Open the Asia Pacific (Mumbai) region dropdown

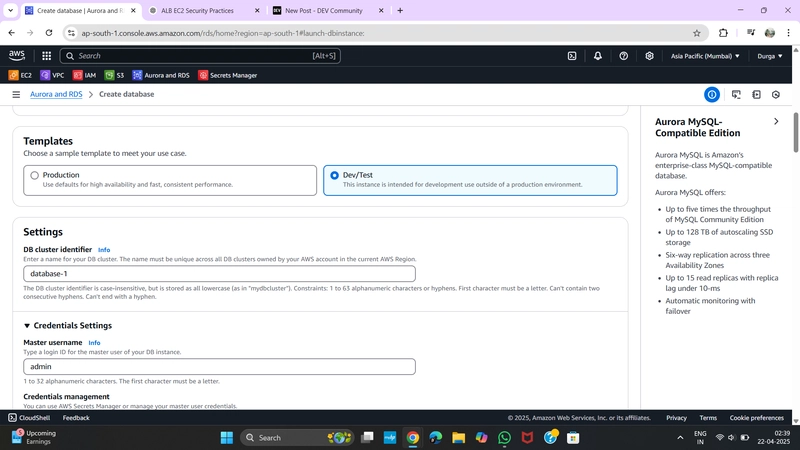click(x=705, y=56)
